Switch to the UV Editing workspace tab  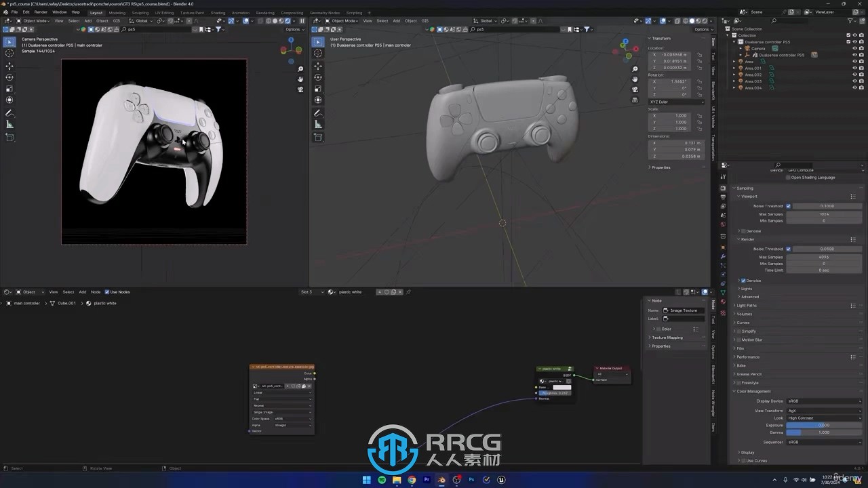[164, 12]
